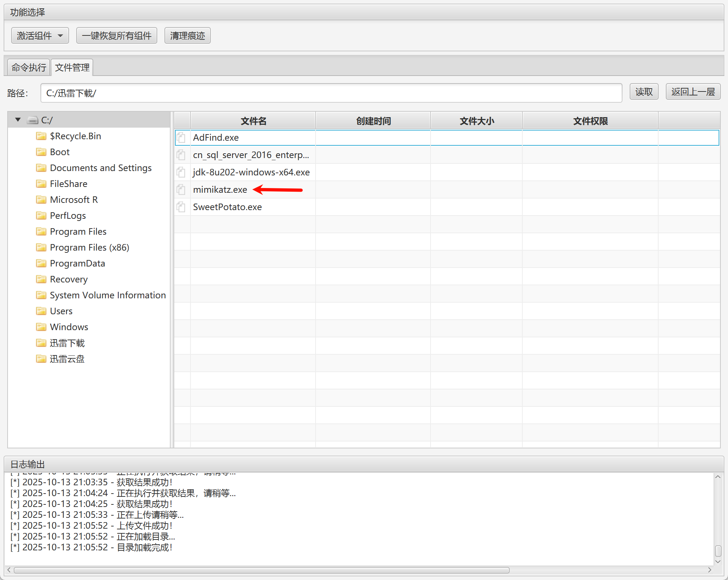
Task: Select Program Files (x86) in tree
Action: [x=89, y=247]
